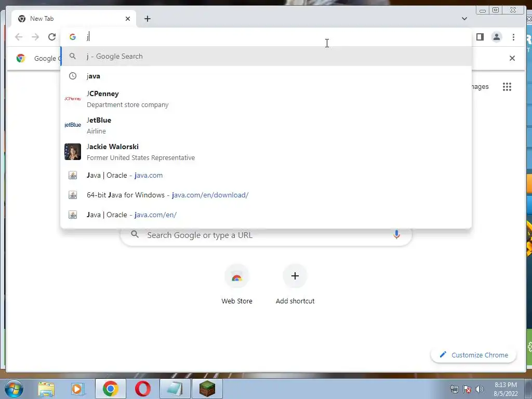Screen dimensions: 532x399
Task: Click the taskbar clock showing 8:13 PM
Action: tap(506, 389)
